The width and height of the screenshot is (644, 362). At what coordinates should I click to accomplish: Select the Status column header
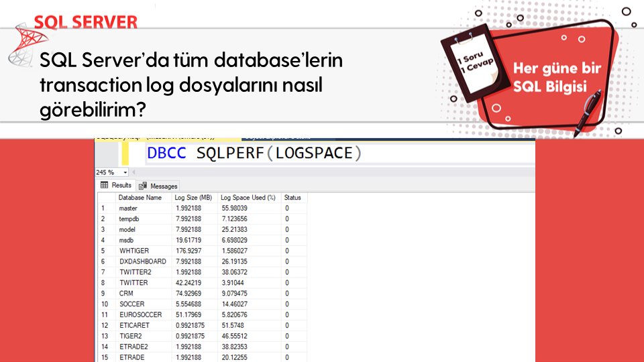tap(293, 197)
